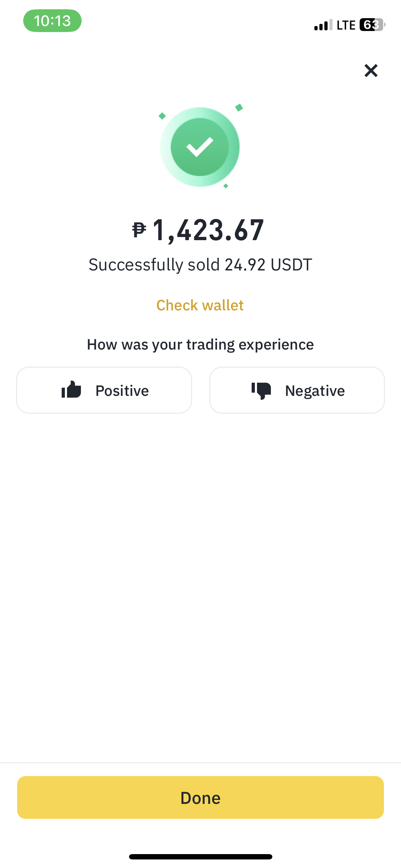Tap the home indicator bar

[201, 857]
